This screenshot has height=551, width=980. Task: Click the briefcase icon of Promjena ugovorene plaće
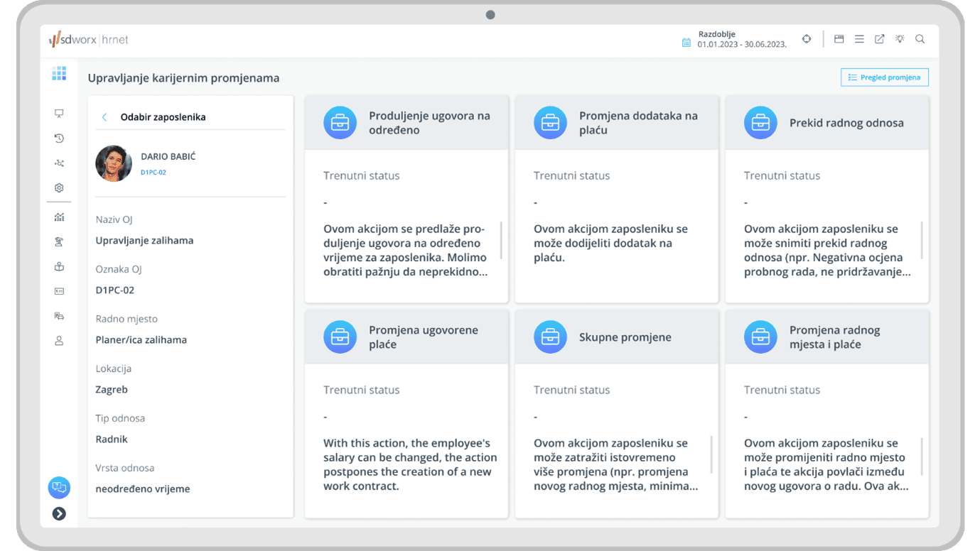(x=340, y=337)
